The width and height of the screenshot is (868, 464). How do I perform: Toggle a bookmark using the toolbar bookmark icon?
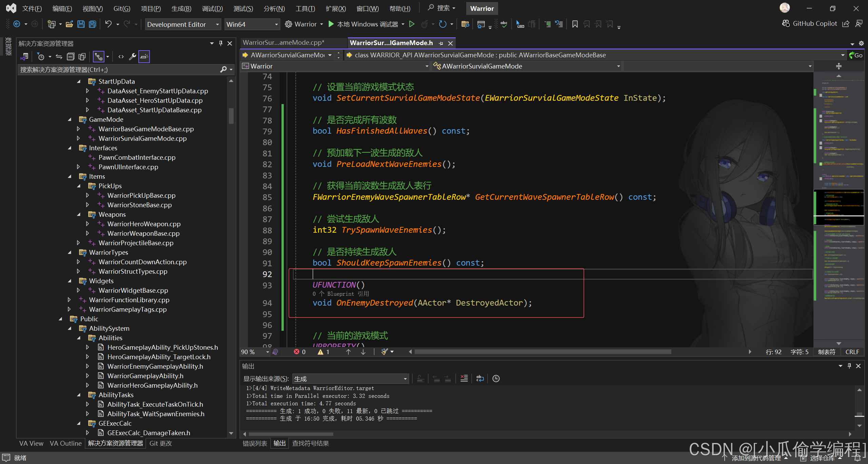pos(575,24)
